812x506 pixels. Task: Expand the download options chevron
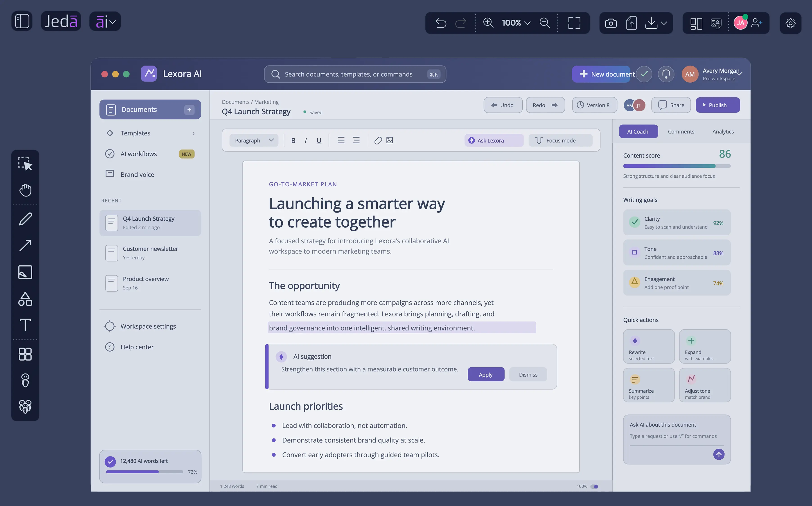[664, 23]
